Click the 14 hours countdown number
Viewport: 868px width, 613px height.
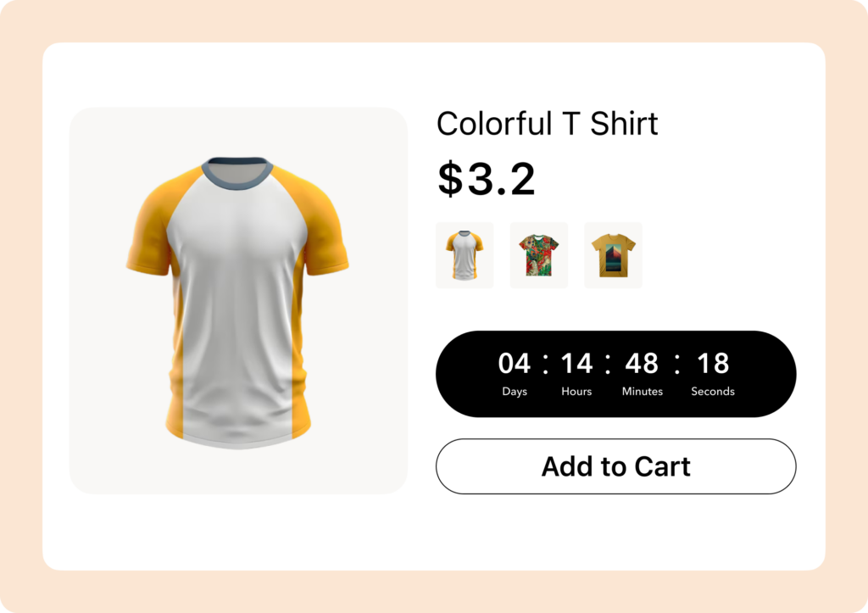pyautogui.click(x=576, y=364)
